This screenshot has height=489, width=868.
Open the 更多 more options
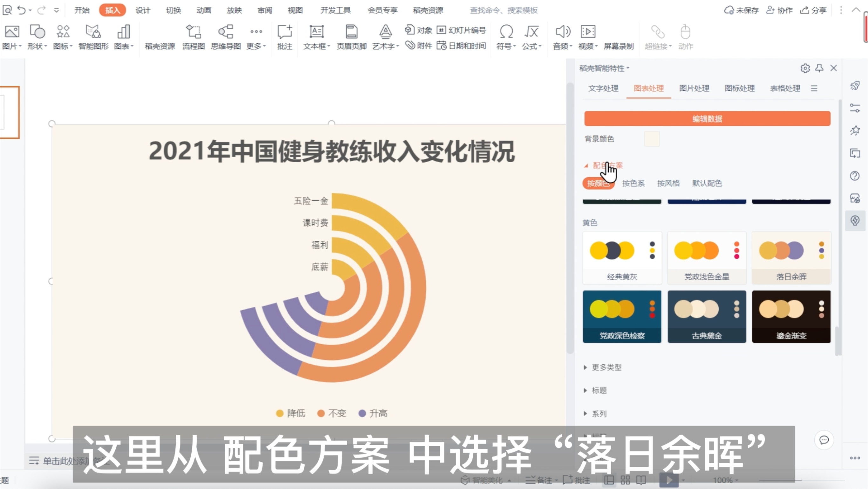(256, 37)
